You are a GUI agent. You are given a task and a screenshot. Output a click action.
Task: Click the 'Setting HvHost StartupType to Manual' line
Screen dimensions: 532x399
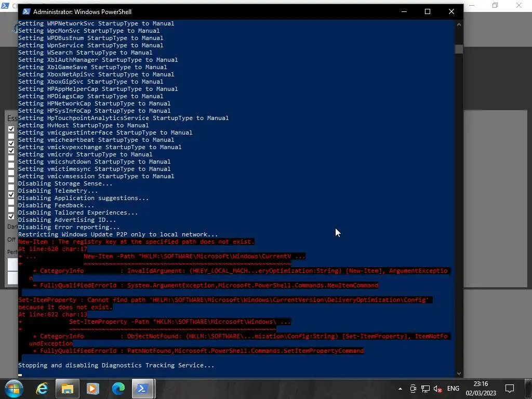coord(84,125)
